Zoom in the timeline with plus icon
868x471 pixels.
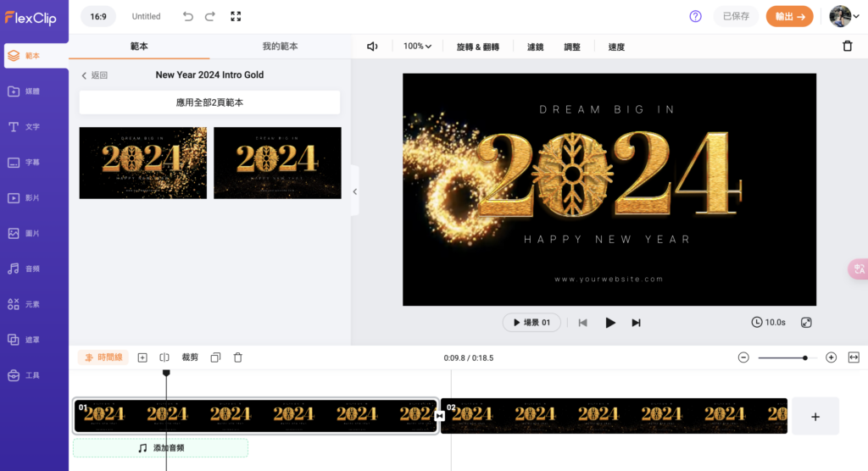pyautogui.click(x=831, y=357)
